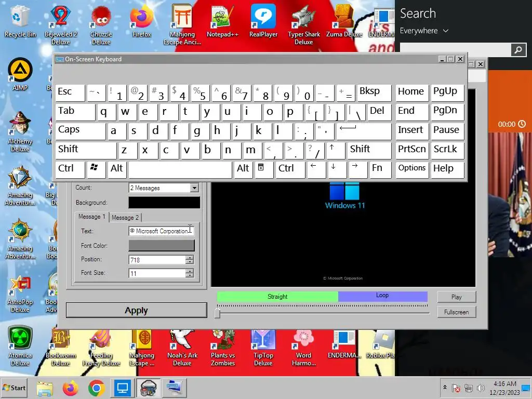This screenshot has width=532, height=399.
Task: Toggle left Shift key on keyboard
Action: (x=86, y=150)
